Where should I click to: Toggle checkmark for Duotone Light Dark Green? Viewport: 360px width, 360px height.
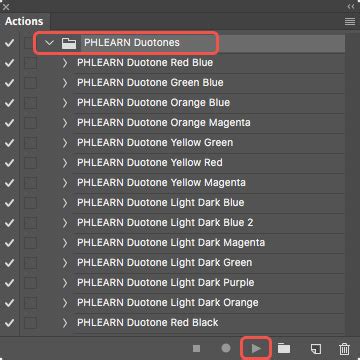coord(10,263)
